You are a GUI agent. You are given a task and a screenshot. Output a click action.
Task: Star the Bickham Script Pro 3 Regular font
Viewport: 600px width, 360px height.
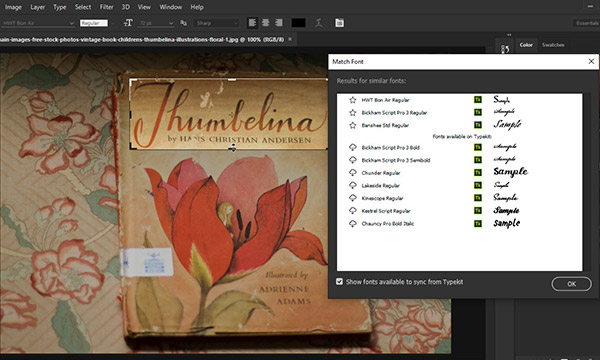352,112
